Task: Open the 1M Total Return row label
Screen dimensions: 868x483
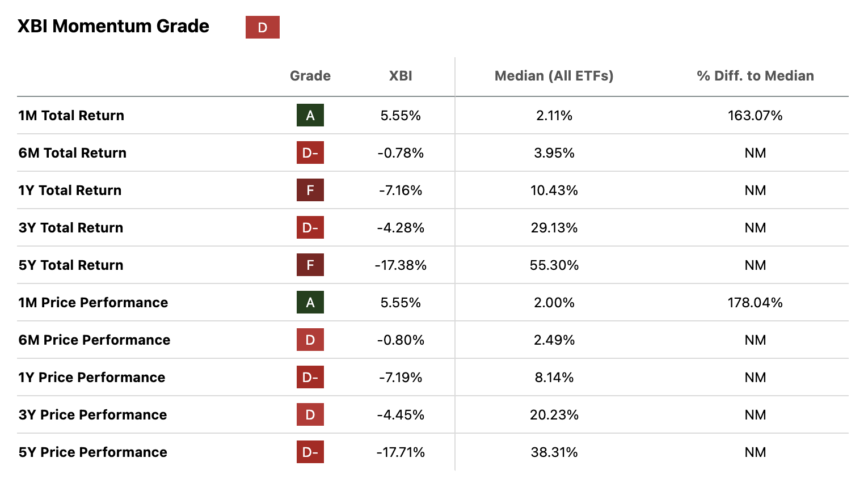Action: tap(71, 116)
